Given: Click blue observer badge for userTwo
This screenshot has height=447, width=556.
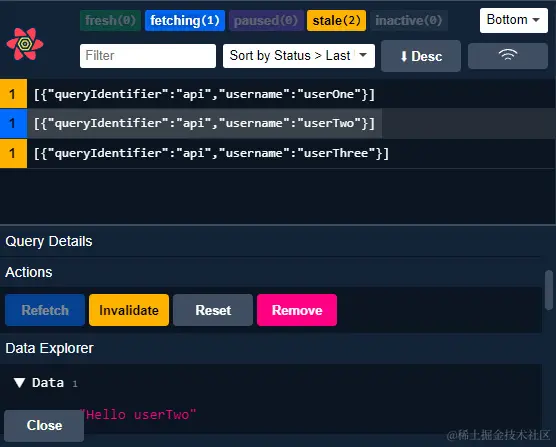Looking at the screenshot, I should click(13, 123).
